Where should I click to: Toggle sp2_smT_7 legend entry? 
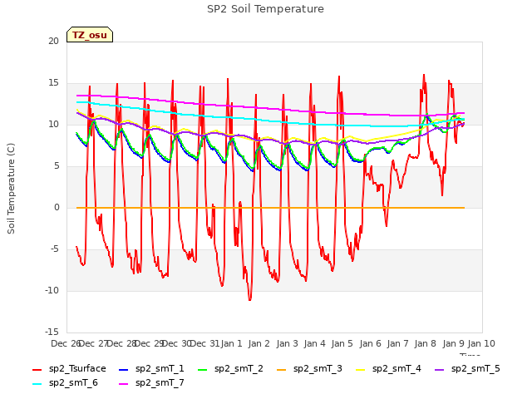pyautogui.click(x=151, y=383)
